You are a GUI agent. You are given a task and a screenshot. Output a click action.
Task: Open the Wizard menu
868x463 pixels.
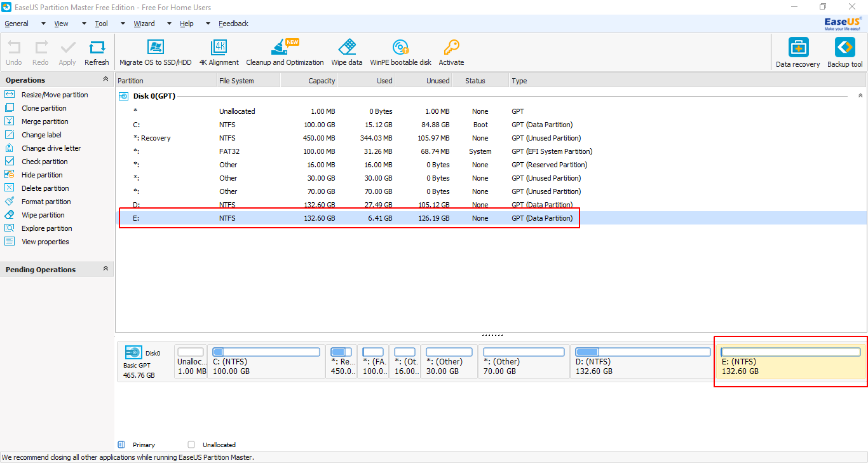click(144, 24)
